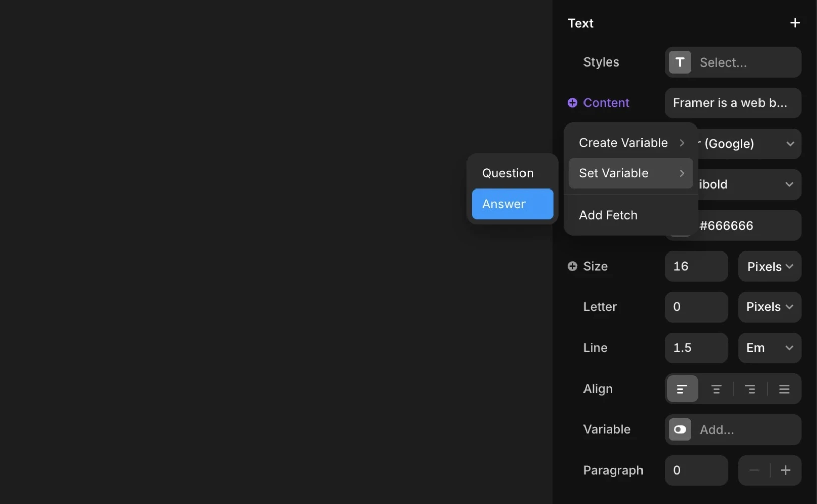Click the plus icon beside Text header
817x504 pixels.
tap(795, 23)
